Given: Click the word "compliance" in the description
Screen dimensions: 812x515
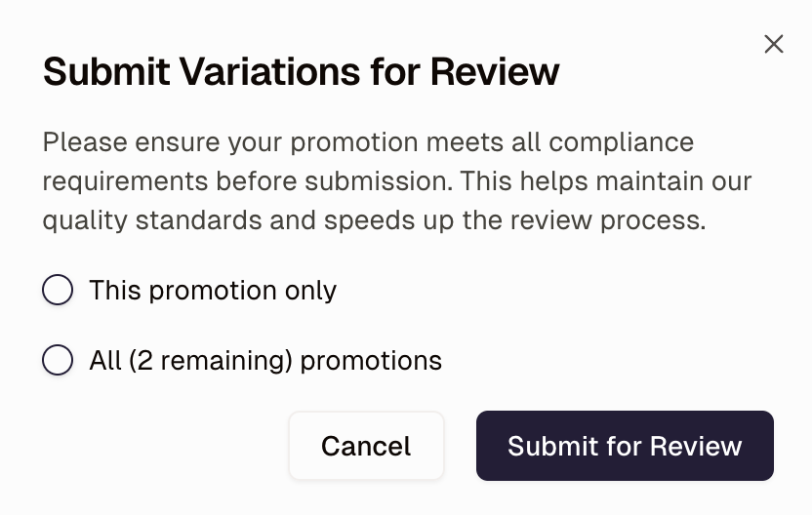Looking at the screenshot, I should click(622, 142).
